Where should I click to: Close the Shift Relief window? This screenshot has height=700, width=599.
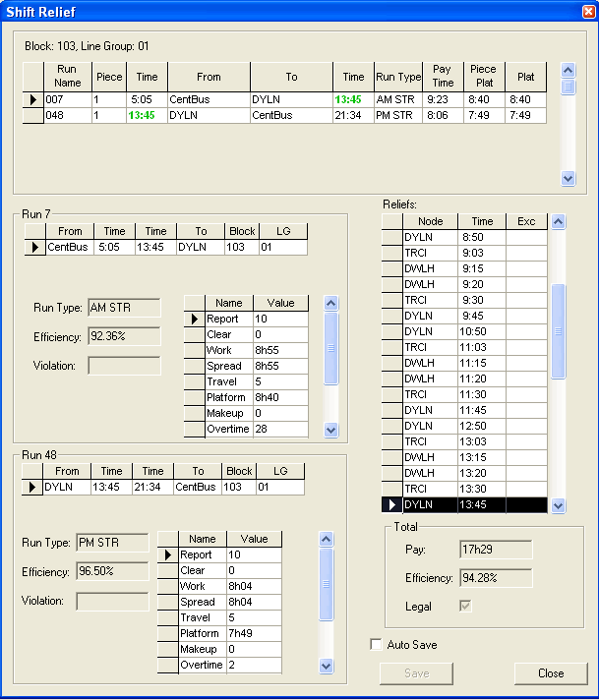click(589, 11)
